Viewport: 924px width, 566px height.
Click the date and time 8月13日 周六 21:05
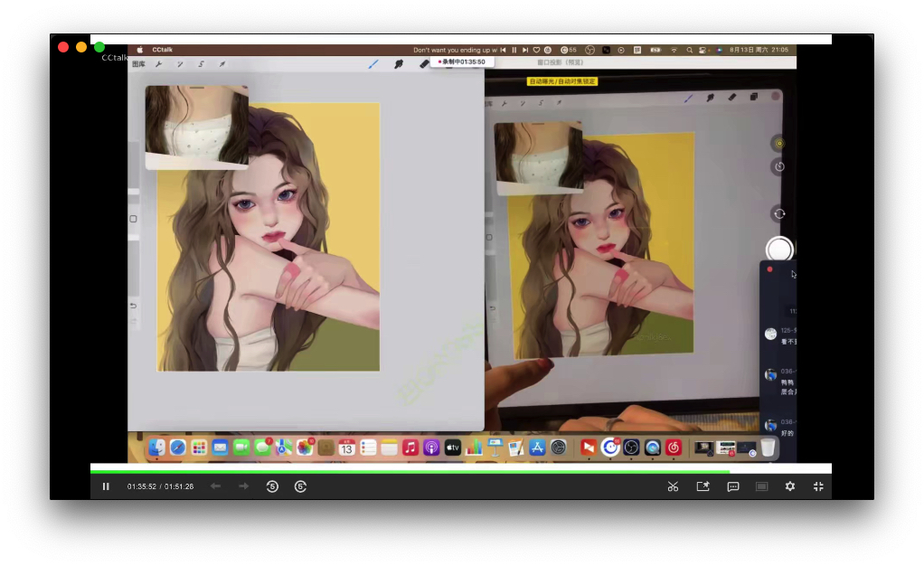pyautogui.click(x=759, y=50)
